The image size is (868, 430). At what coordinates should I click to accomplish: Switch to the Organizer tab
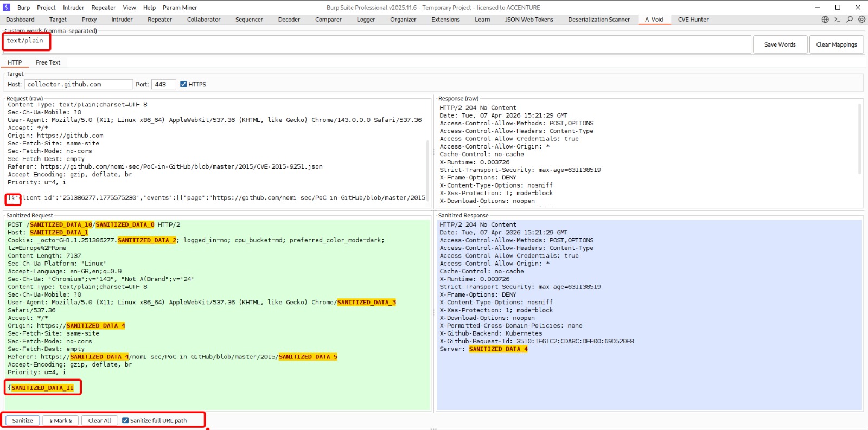403,20
